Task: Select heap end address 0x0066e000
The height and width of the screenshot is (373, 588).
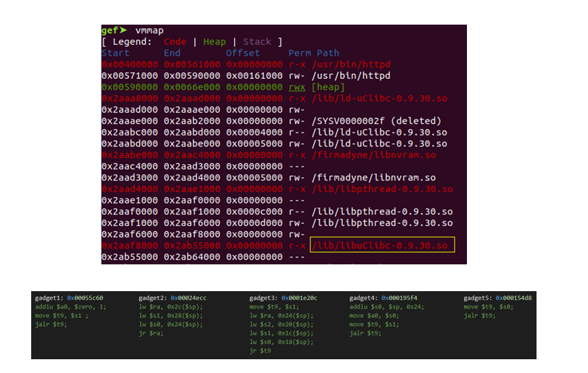Action: click(191, 87)
